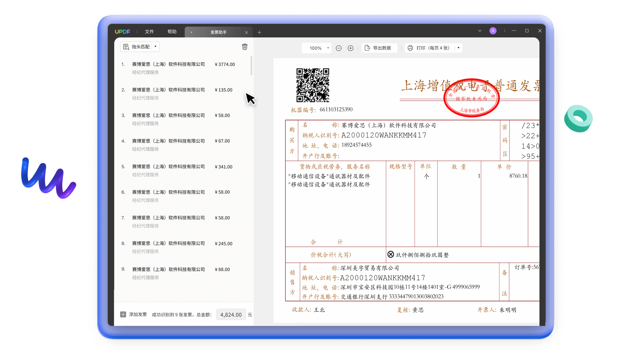Screen dimensions: 624x364
Task: Zoom out with the minus icon
Action: click(x=338, y=48)
